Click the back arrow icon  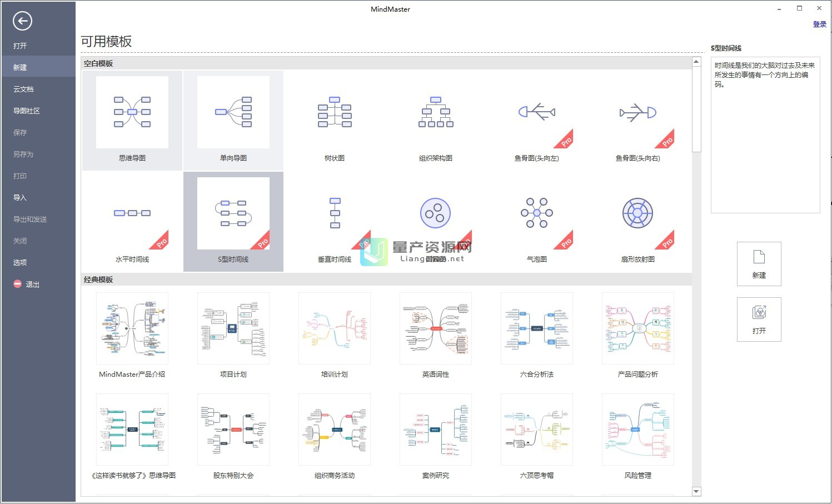point(22,21)
